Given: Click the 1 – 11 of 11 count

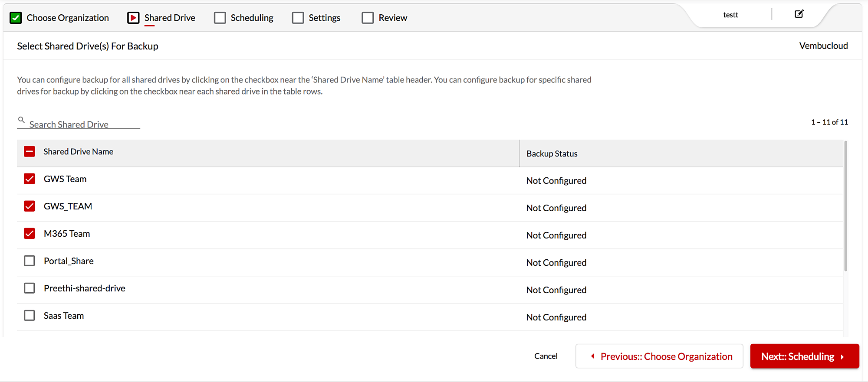Looking at the screenshot, I should point(829,122).
